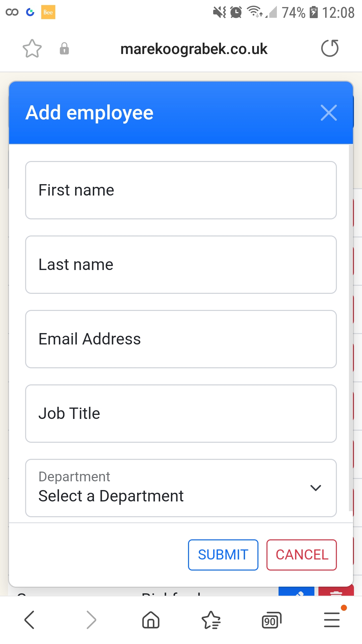This screenshot has width=362, height=644.
Task: Select the Email Address field
Action: coord(181,339)
